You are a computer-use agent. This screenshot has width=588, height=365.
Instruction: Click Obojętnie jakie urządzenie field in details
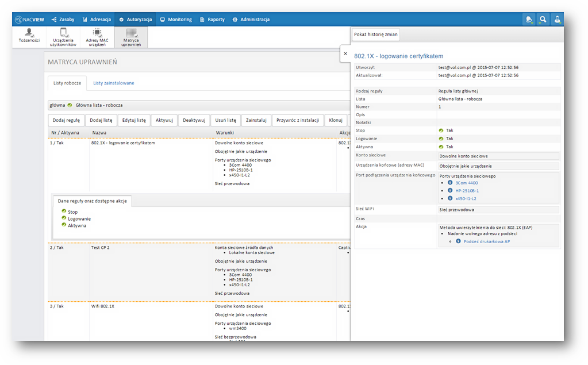coord(499,166)
